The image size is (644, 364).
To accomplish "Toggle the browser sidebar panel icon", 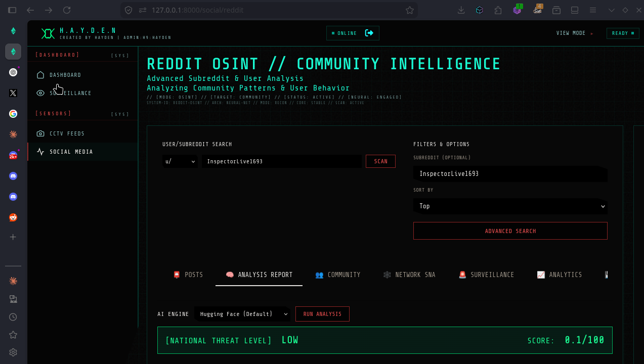I will pos(12,10).
